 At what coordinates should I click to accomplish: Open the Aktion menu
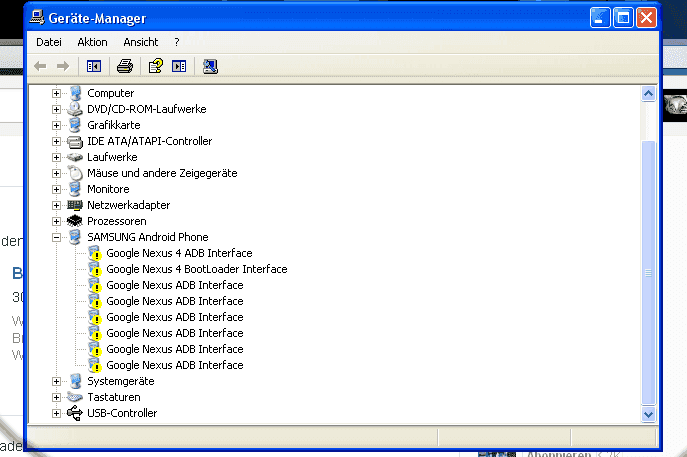[92, 42]
